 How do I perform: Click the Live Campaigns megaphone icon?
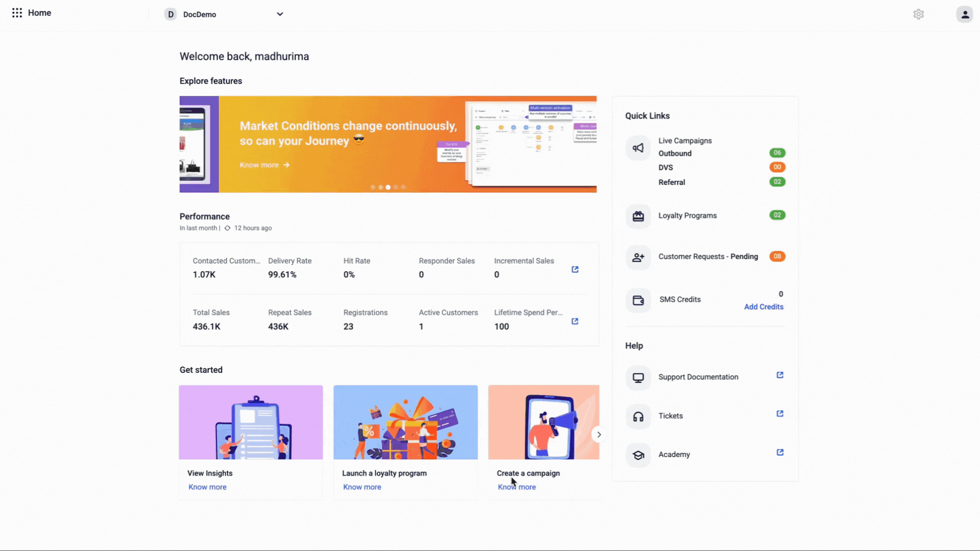click(638, 148)
